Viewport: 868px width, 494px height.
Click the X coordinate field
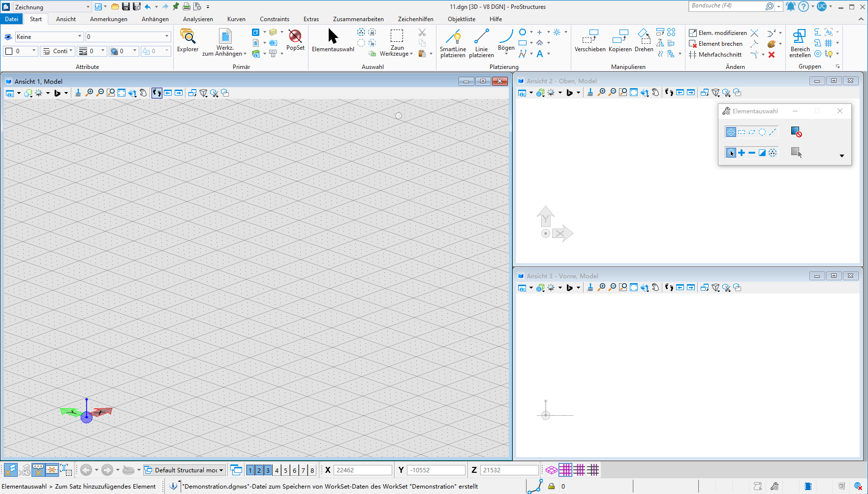(x=363, y=470)
